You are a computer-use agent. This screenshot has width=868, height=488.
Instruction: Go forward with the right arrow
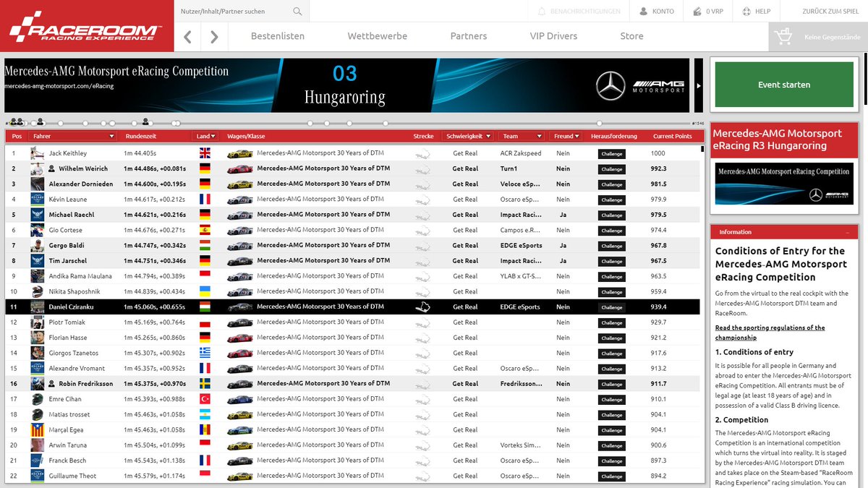tap(214, 37)
